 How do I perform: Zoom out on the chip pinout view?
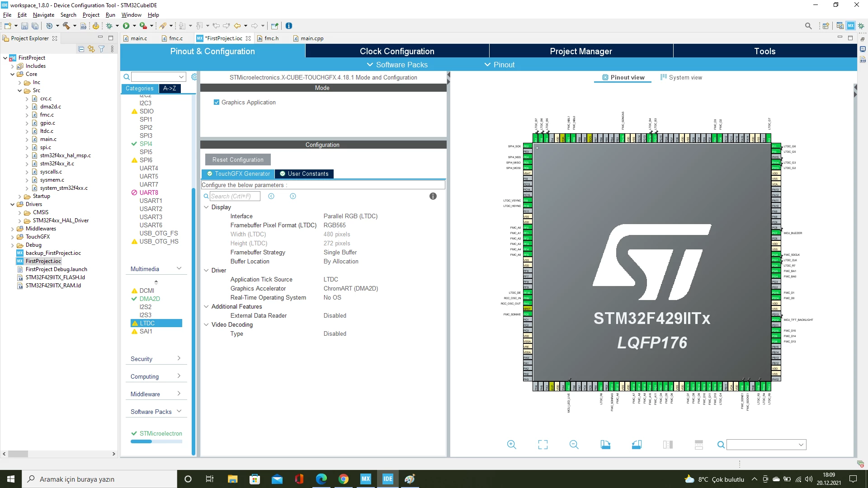point(574,445)
